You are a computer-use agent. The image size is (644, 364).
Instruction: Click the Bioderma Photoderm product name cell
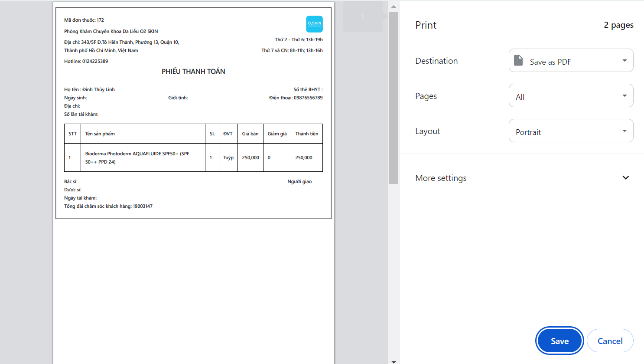(137, 157)
